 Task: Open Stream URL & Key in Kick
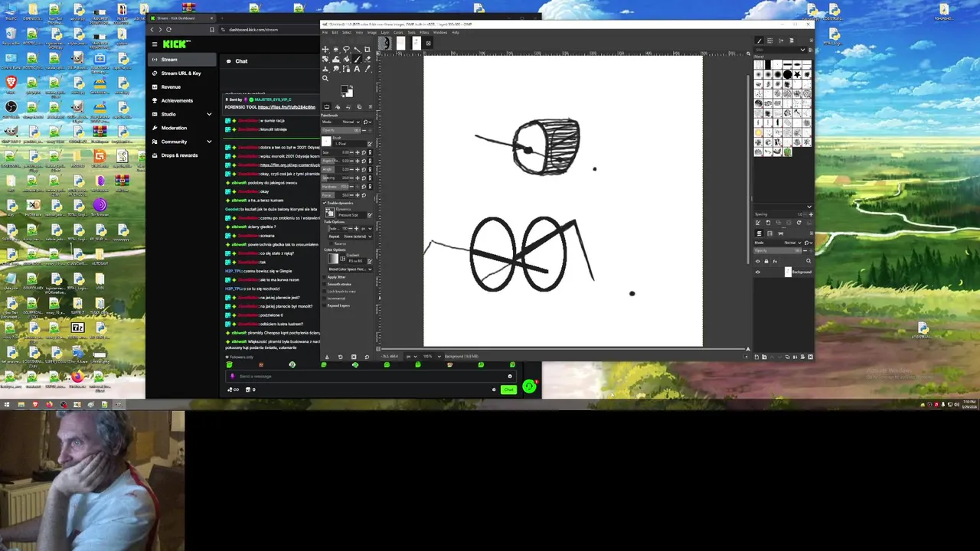tap(181, 73)
